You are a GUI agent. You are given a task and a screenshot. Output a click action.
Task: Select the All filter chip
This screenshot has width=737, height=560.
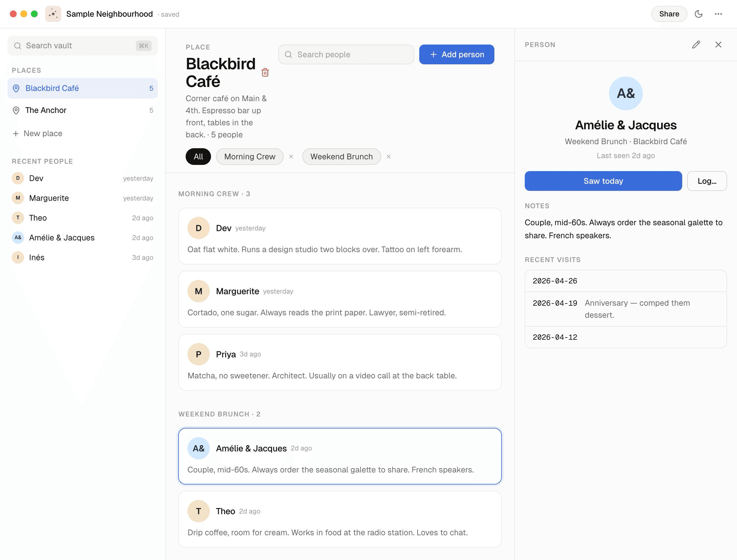pos(198,157)
